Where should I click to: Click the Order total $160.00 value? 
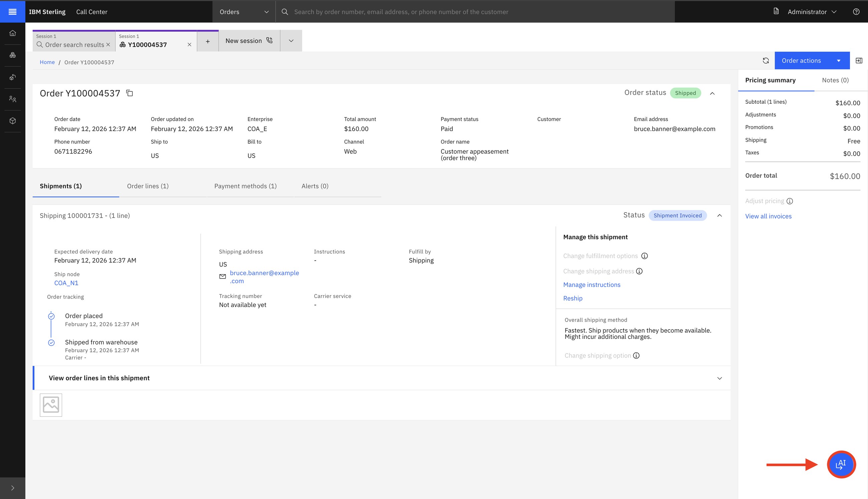845,176
